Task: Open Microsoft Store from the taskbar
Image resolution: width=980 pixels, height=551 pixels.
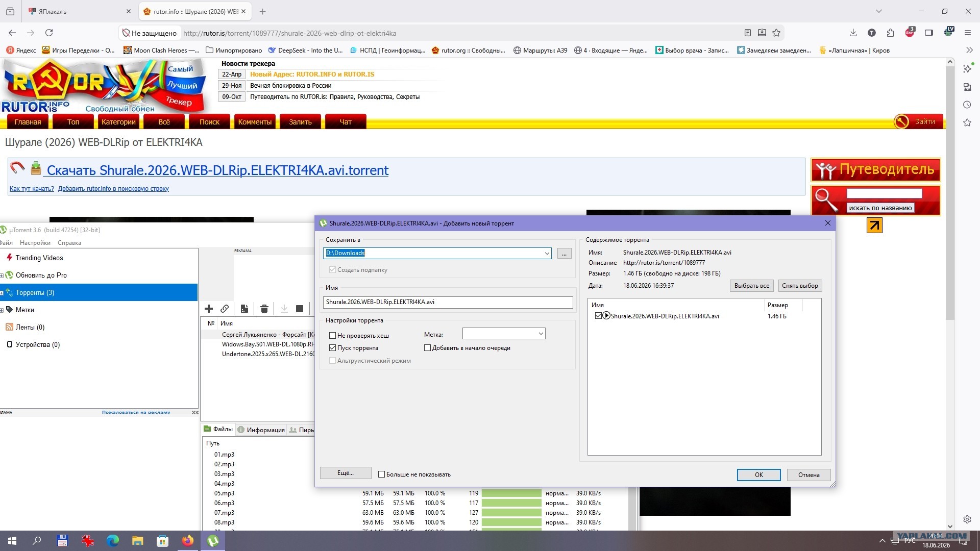Action: (x=162, y=540)
